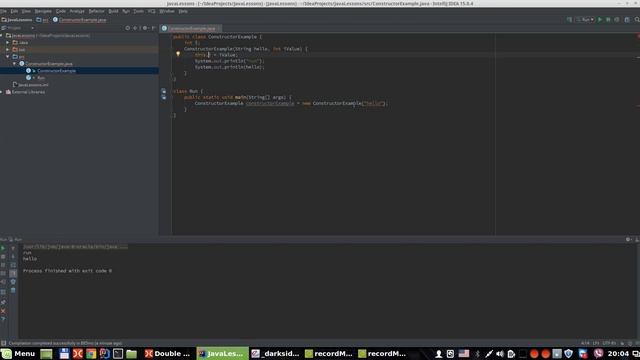Click the Search Everywhere magnifier icon

[x=637, y=20]
